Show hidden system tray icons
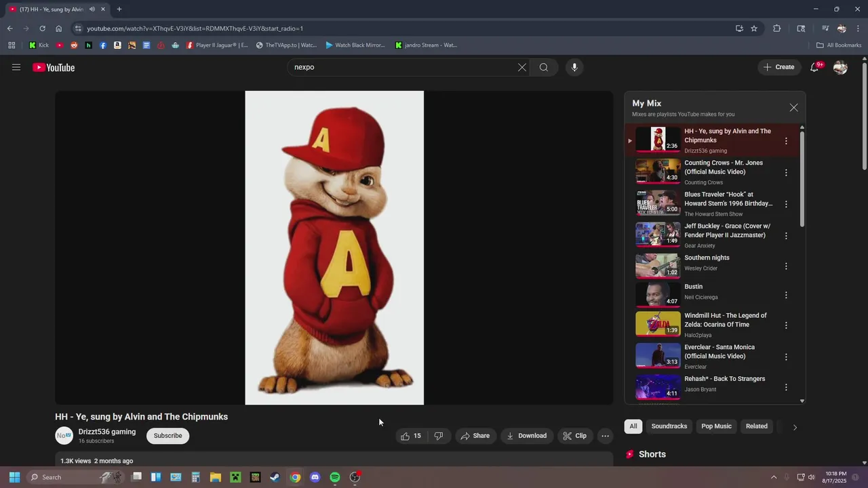 (x=773, y=477)
